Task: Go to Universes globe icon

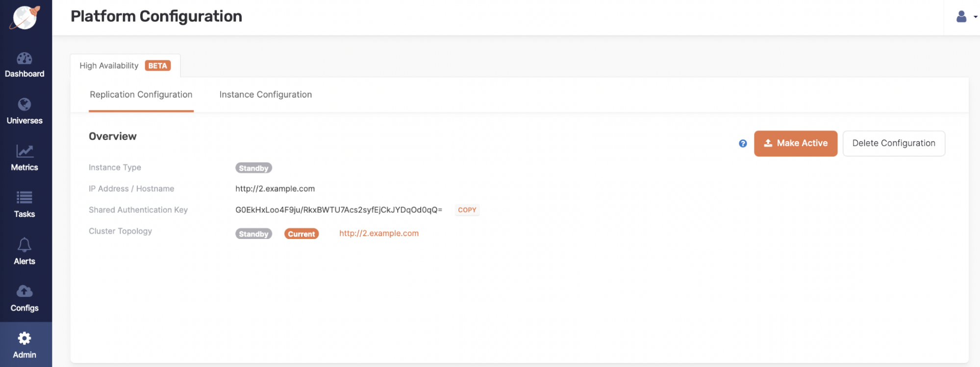Action: (x=25, y=105)
